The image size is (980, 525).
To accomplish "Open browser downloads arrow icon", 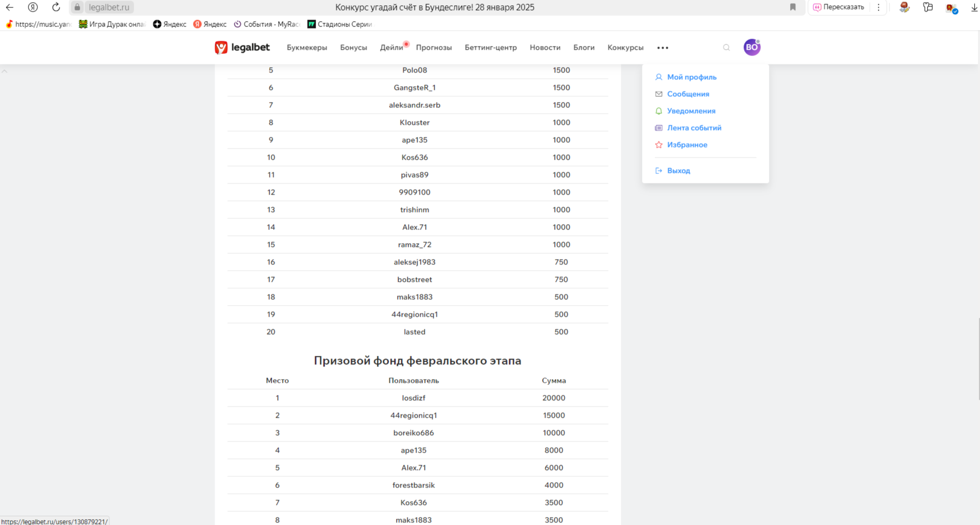I will click(x=974, y=7).
